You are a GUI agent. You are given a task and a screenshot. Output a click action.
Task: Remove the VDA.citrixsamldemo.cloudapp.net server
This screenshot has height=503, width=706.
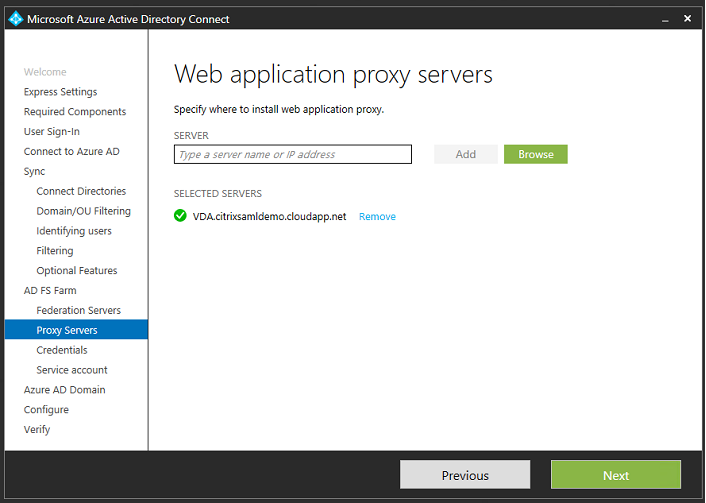click(x=377, y=217)
